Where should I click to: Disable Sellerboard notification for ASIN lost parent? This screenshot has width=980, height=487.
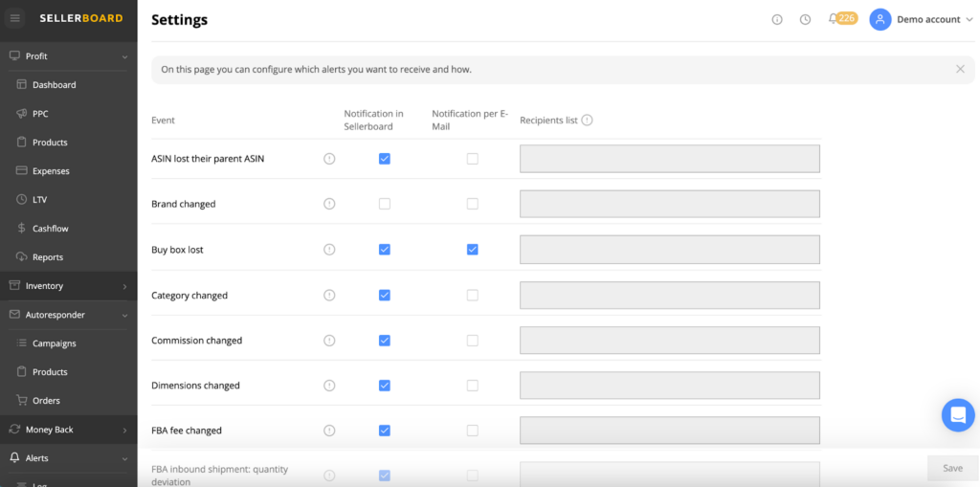point(385,159)
